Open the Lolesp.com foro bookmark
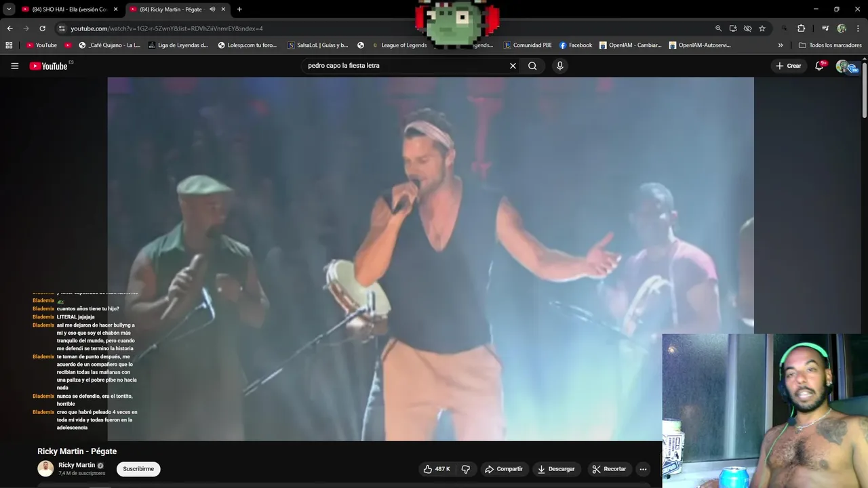 point(248,45)
